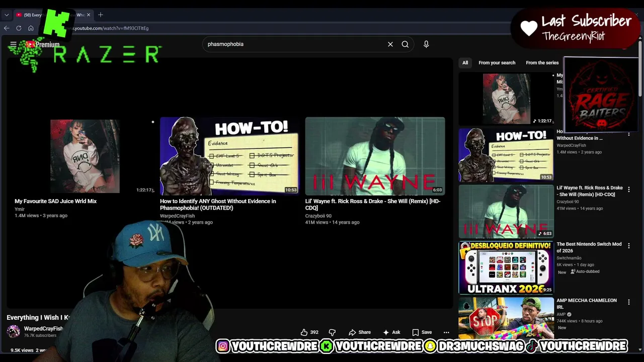Save the video to a playlist

point(422,332)
